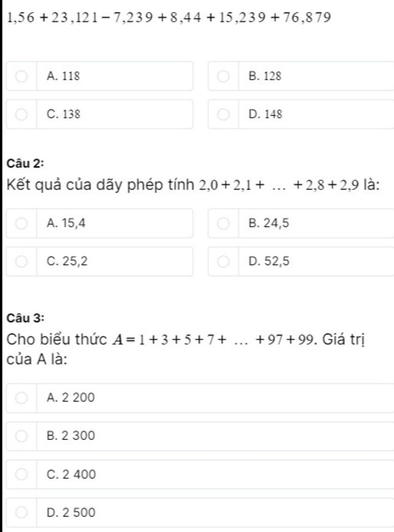Click the Câu 2 question heading
The height and width of the screenshot is (532, 394).
click(x=25, y=163)
